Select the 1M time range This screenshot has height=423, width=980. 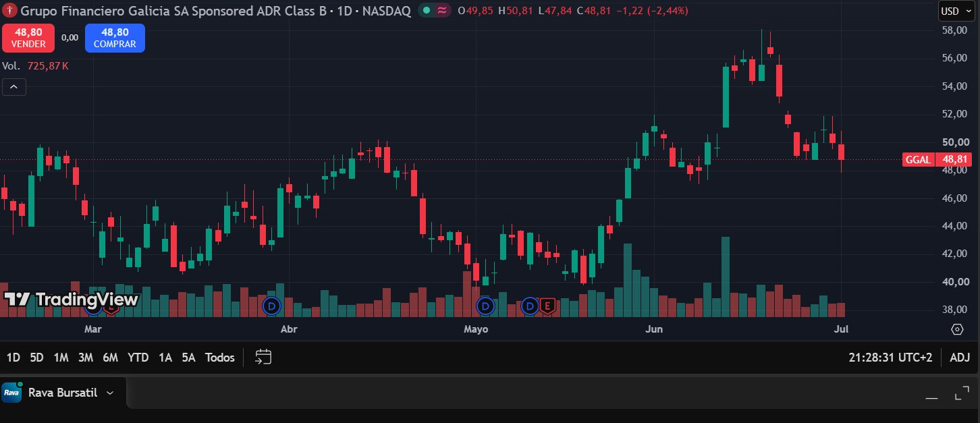coord(61,358)
